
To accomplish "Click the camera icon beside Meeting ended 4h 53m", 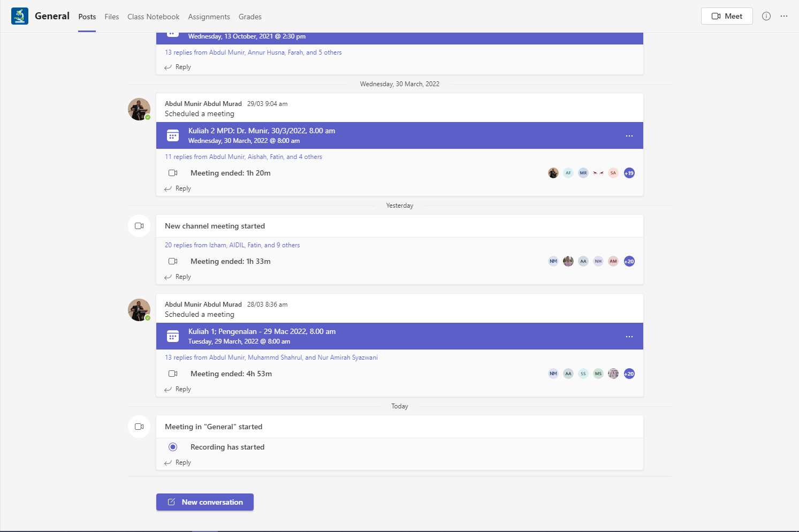I will pyautogui.click(x=173, y=373).
